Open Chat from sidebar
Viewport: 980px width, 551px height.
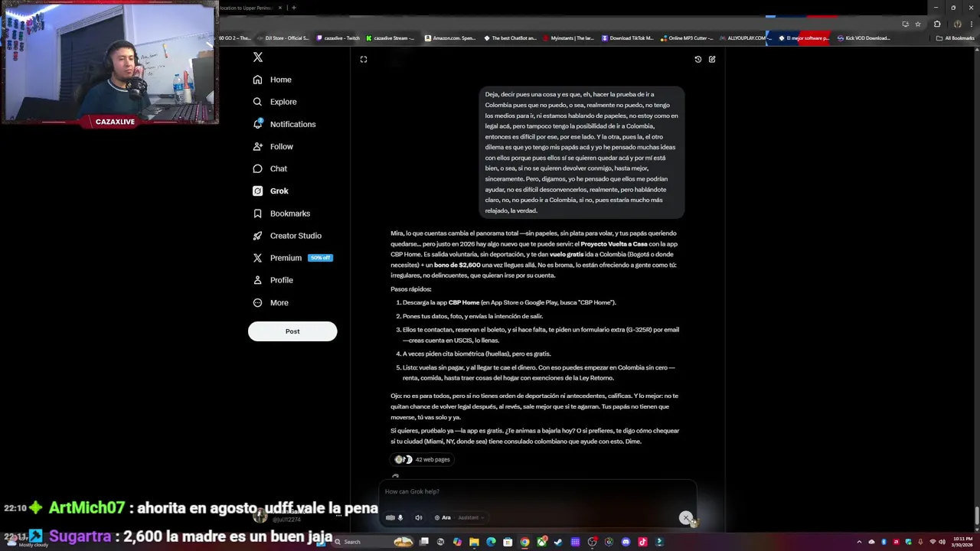click(269, 168)
